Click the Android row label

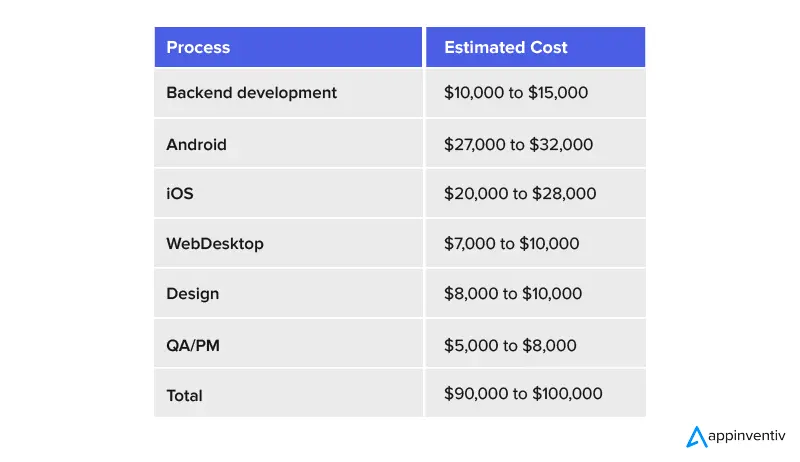[196, 144]
